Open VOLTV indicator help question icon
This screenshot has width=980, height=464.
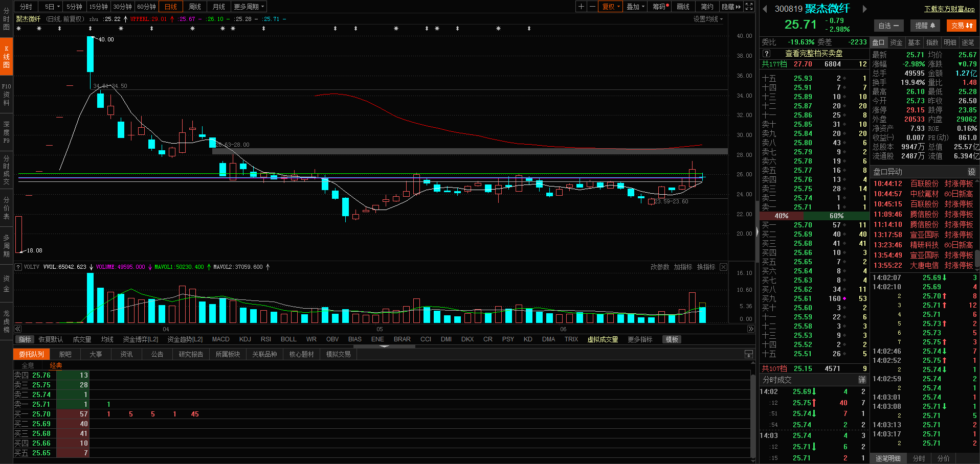(x=18, y=267)
